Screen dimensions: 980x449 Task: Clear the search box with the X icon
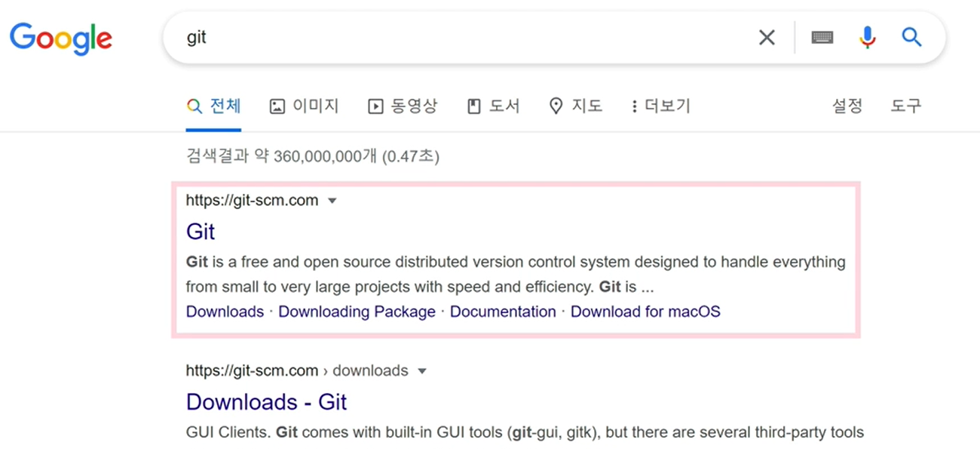click(x=767, y=37)
